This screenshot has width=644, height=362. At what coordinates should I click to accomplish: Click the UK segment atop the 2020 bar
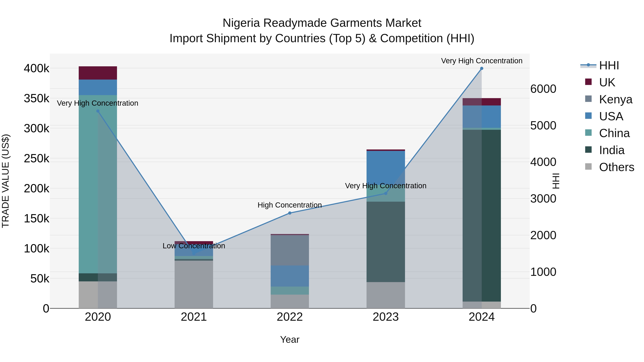coord(98,73)
